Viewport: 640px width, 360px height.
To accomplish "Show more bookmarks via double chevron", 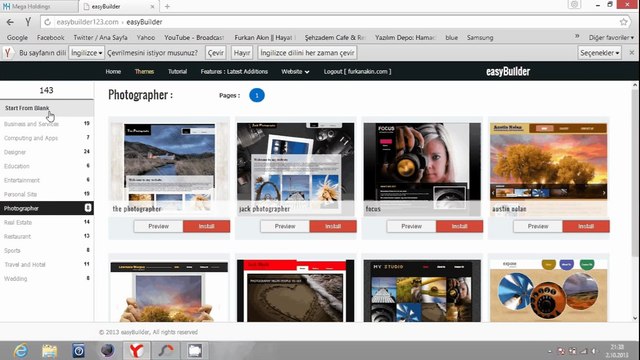I will [577, 36].
